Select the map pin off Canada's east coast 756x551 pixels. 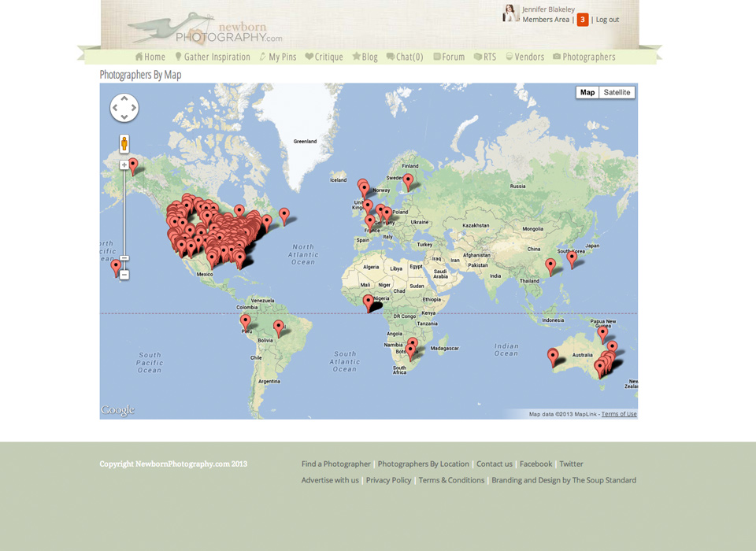[284, 216]
